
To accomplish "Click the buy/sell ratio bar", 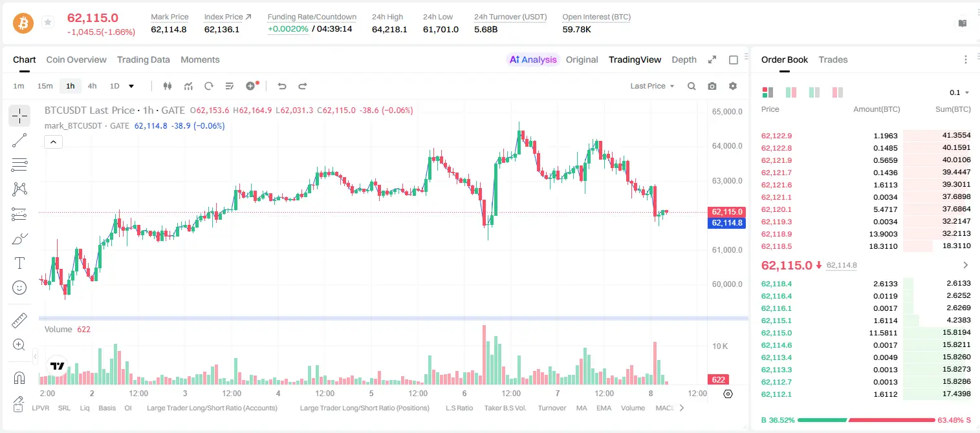I will [866, 420].
